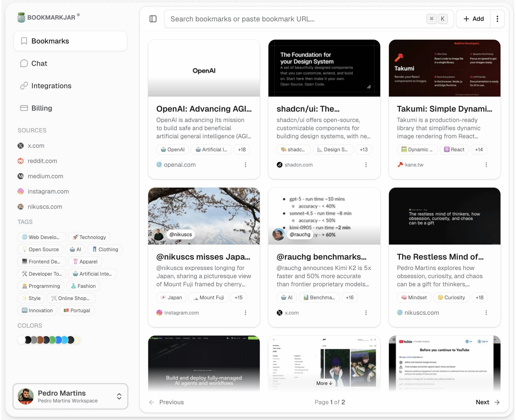This screenshot has height=420, width=516.
Task: Open the kebab menu on the OpenAI card
Action: coord(245,165)
